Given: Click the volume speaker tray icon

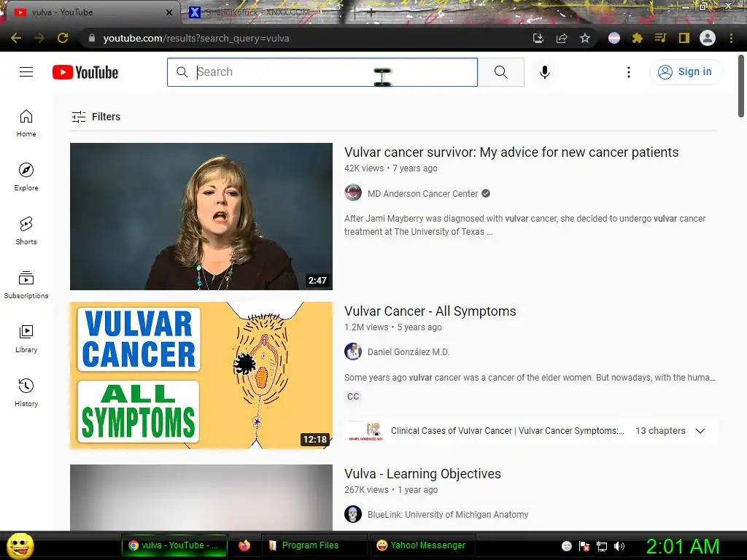Looking at the screenshot, I should [x=619, y=546].
